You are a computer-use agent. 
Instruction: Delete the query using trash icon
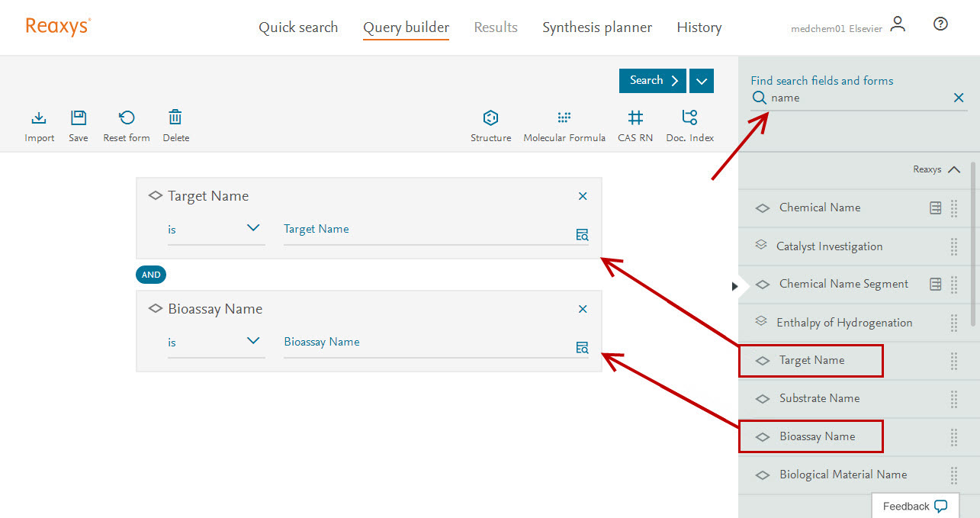point(175,118)
